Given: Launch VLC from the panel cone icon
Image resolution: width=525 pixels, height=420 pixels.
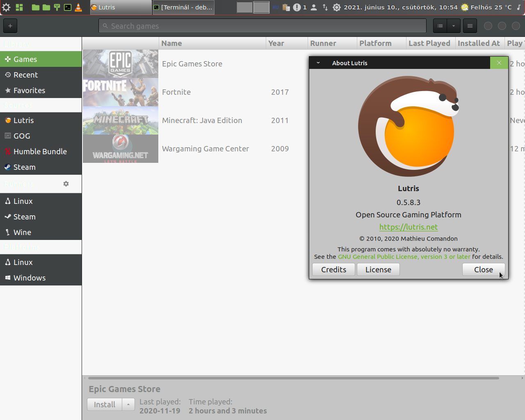Looking at the screenshot, I should coord(78,7).
